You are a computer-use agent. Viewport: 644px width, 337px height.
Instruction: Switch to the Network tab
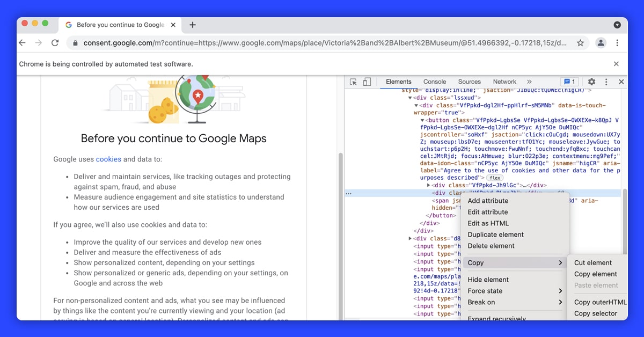click(504, 82)
